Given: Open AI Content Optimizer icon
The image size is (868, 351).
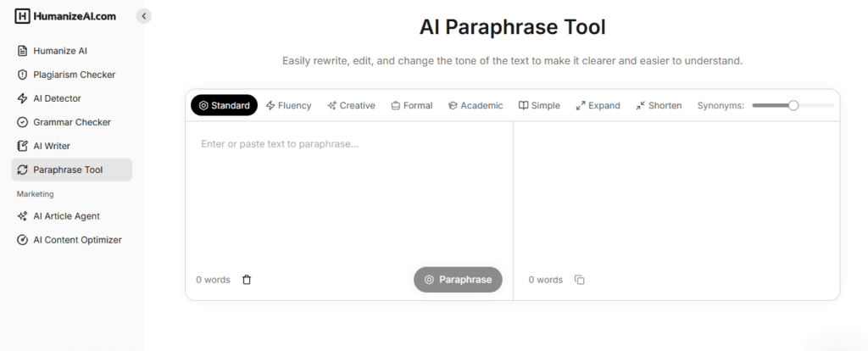Looking at the screenshot, I should (x=23, y=240).
